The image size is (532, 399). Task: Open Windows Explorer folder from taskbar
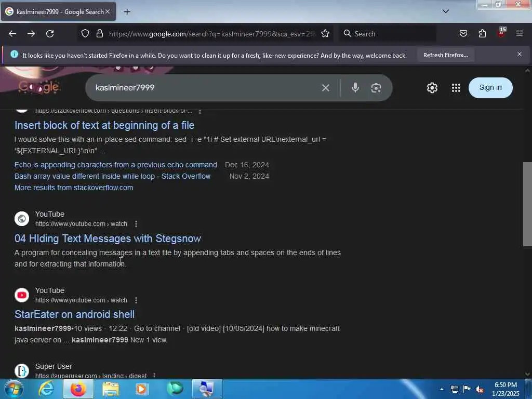(111, 389)
